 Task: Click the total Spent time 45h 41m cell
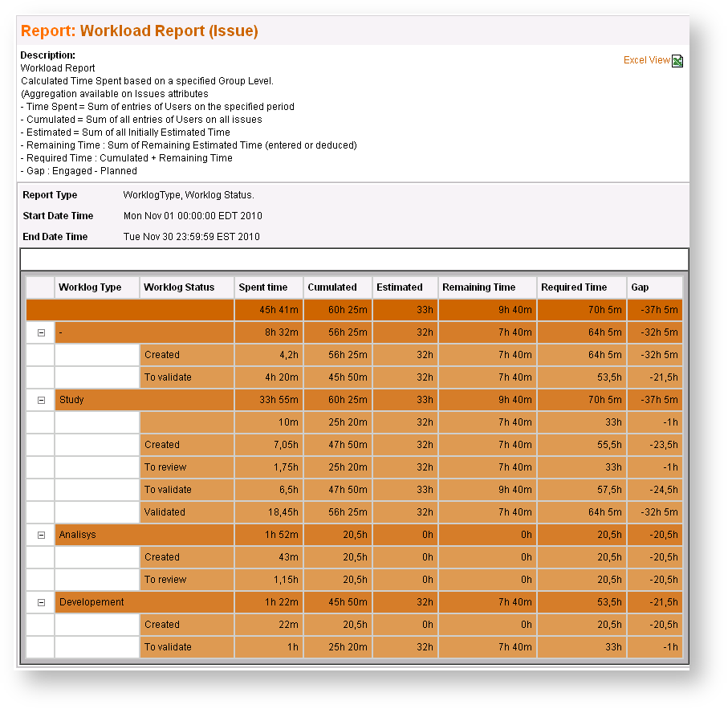(269, 310)
